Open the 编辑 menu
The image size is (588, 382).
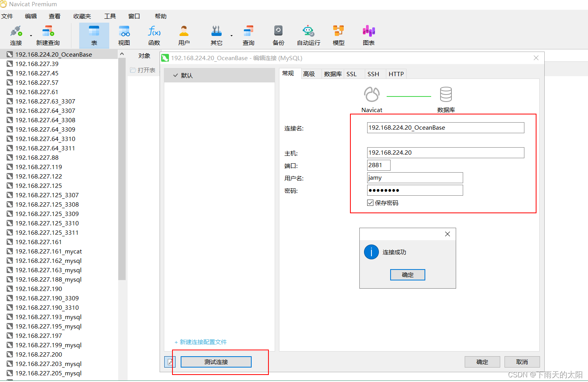(x=31, y=16)
